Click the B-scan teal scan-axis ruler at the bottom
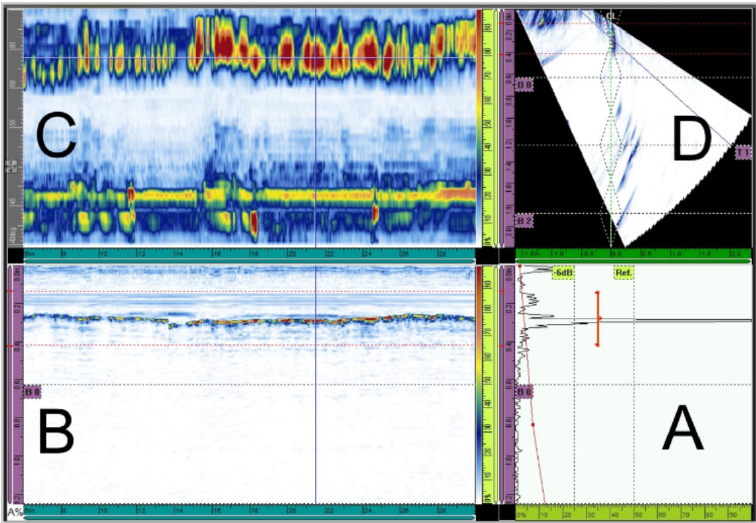 point(250,510)
